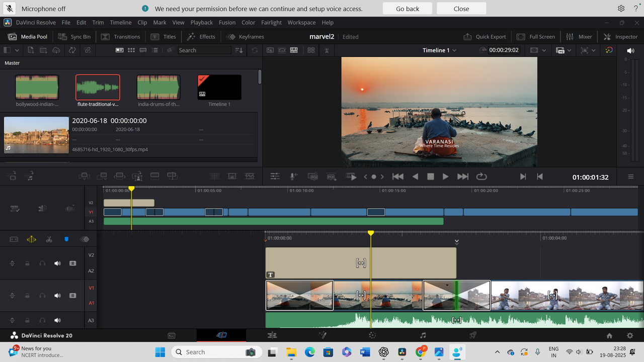This screenshot has height=362, width=644.
Task: Expand the V2 A2 track height arrows
Action: 12,263
